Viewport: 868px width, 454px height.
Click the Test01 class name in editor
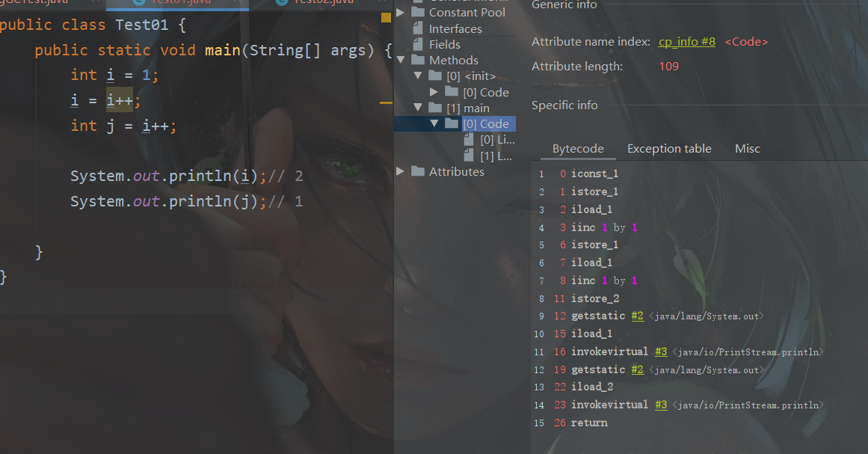[142, 25]
